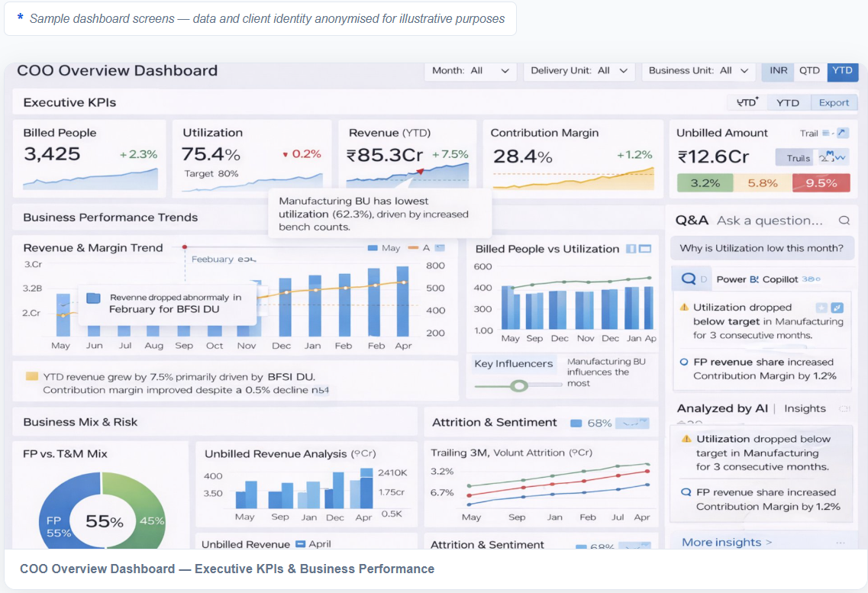Click the ₹85.3Cr revenue value
Screen dimensions: 868x593
coord(385,155)
